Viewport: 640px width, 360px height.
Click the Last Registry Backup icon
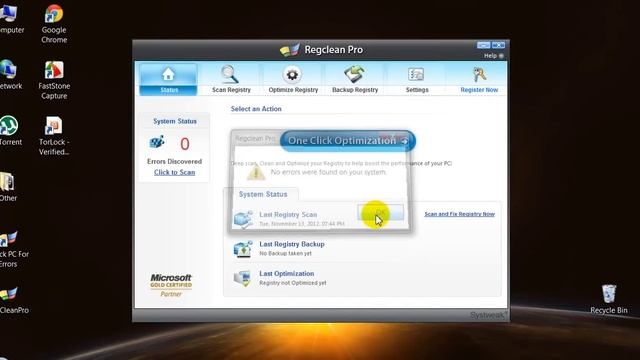[243, 249]
